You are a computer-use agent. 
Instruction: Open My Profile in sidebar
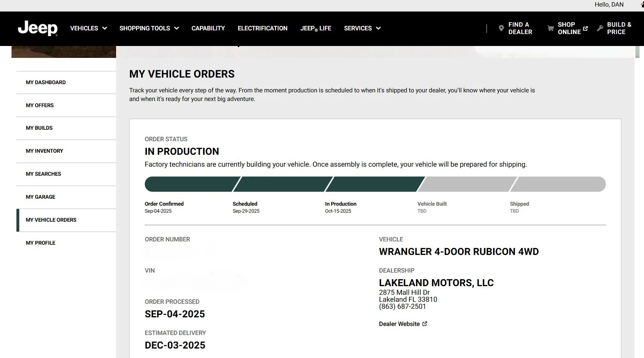(66, 243)
